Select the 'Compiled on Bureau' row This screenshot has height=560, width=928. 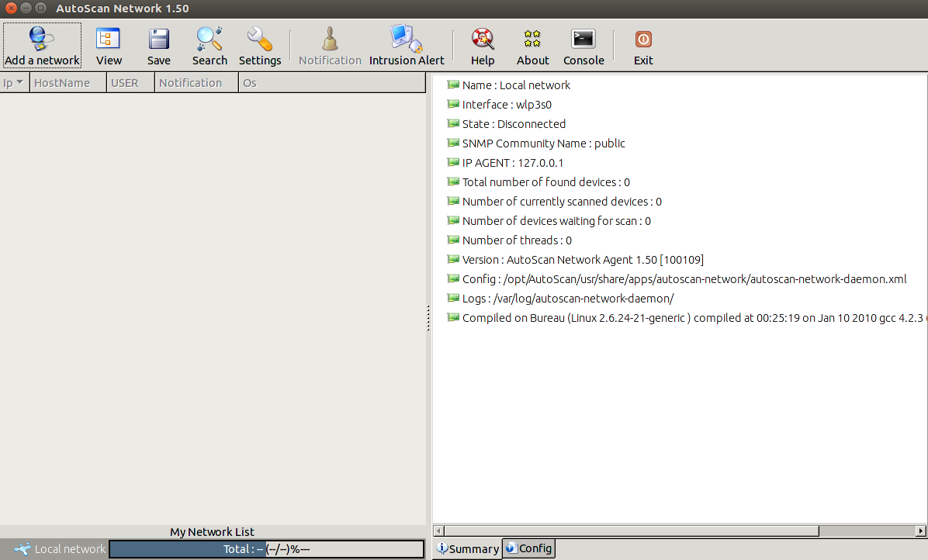click(687, 317)
